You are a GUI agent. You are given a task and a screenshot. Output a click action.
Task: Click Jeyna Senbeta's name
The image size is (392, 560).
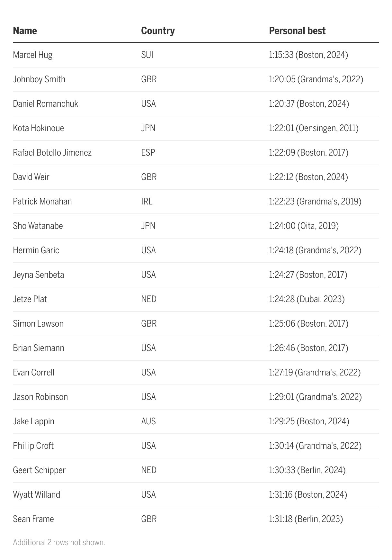pos(38,275)
